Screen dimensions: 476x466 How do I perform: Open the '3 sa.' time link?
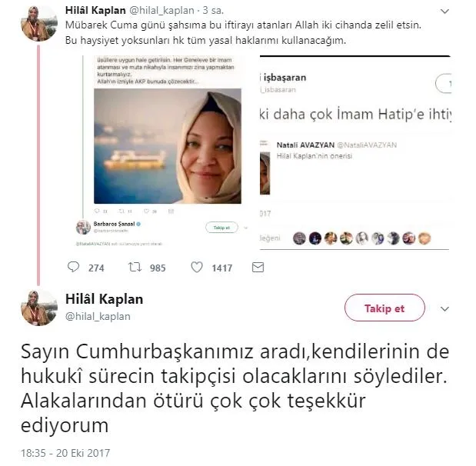click(213, 10)
